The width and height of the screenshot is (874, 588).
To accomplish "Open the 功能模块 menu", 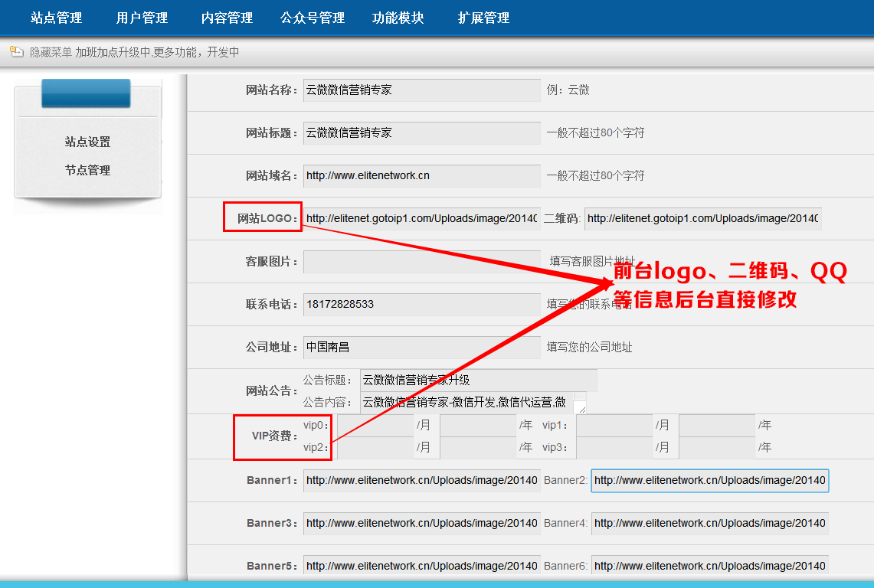I will tap(398, 18).
